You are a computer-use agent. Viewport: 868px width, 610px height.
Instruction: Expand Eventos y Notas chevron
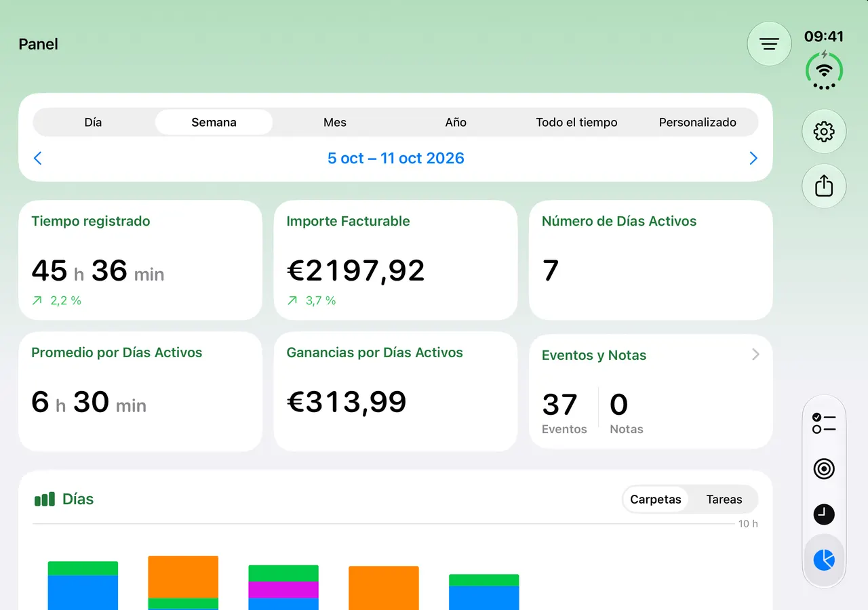coord(755,354)
